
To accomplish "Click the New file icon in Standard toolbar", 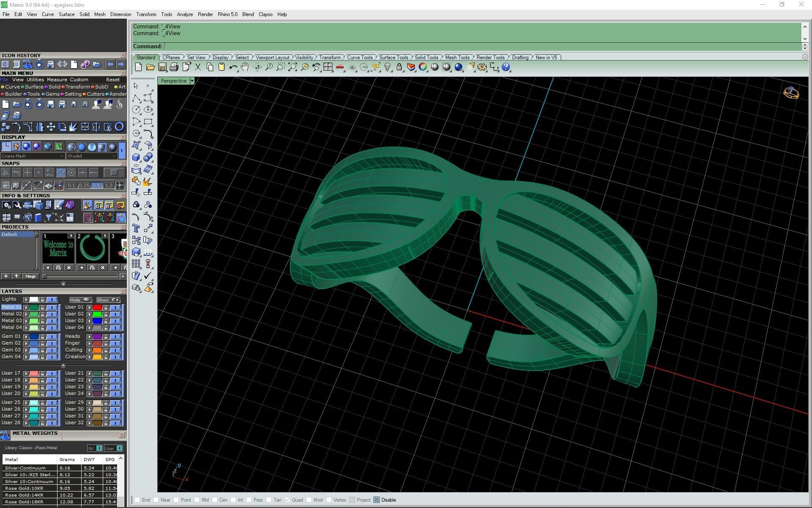I will click(138, 67).
